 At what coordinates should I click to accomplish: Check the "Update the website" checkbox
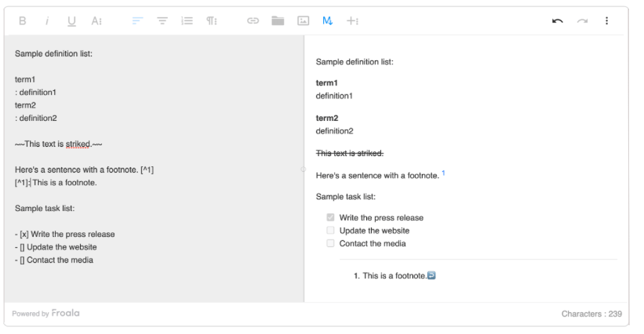(x=331, y=230)
